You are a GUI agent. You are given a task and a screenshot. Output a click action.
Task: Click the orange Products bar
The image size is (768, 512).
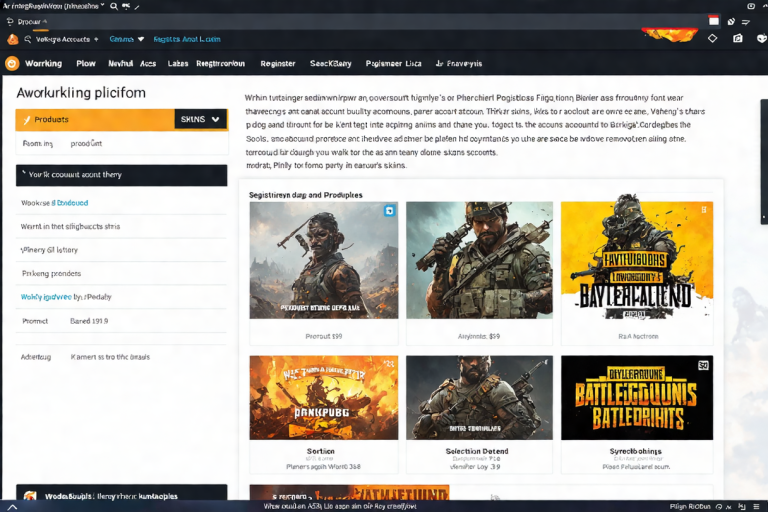(x=95, y=120)
